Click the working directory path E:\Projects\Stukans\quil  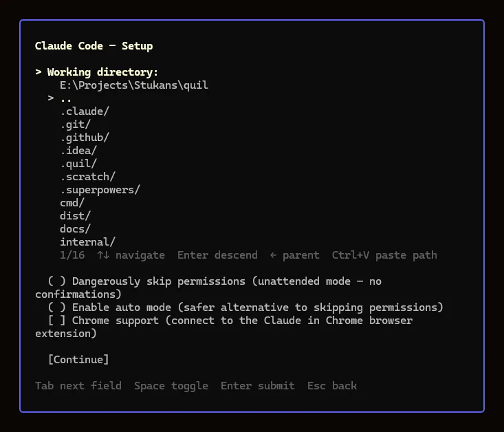[134, 85]
